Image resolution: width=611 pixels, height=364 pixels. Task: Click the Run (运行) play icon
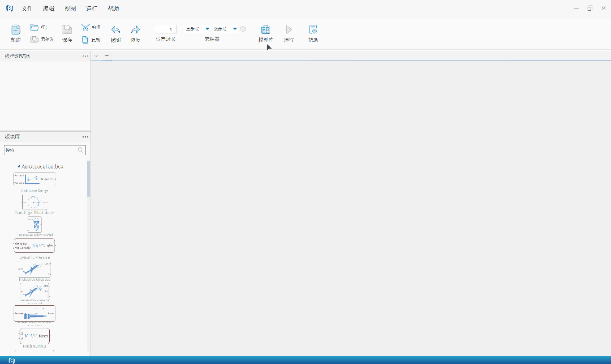pyautogui.click(x=289, y=30)
